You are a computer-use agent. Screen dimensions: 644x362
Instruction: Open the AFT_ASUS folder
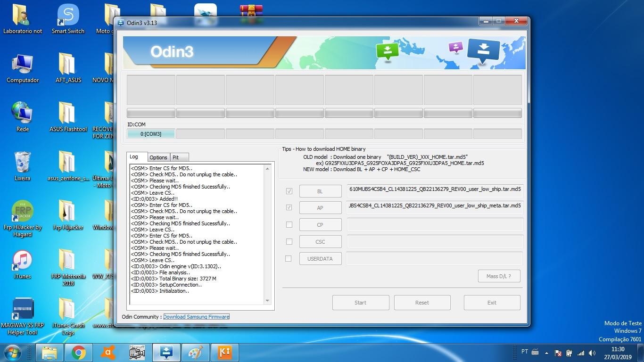[x=68, y=68]
